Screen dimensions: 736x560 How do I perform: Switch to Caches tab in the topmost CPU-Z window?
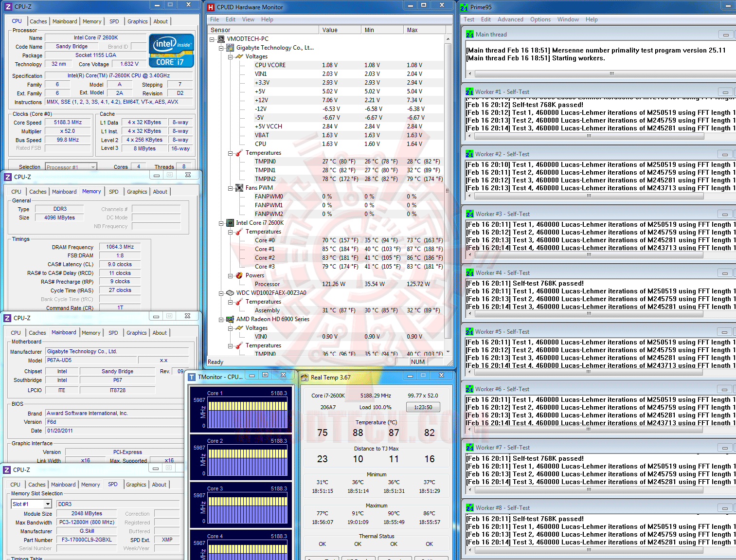click(38, 21)
